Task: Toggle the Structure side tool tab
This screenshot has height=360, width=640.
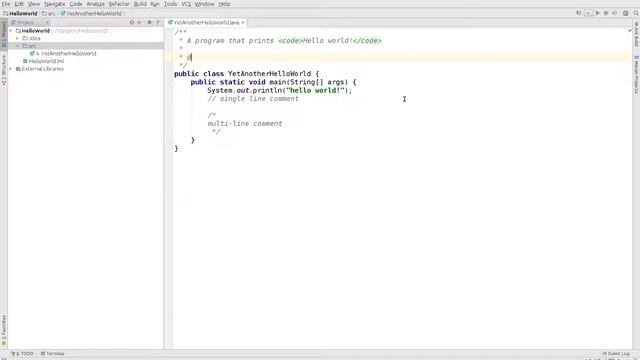Action: (4, 70)
